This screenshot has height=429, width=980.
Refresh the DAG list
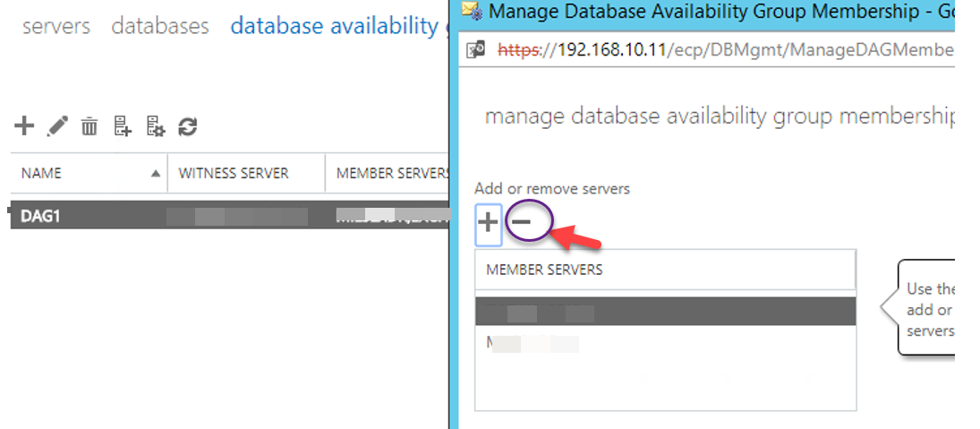coord(188,127)
